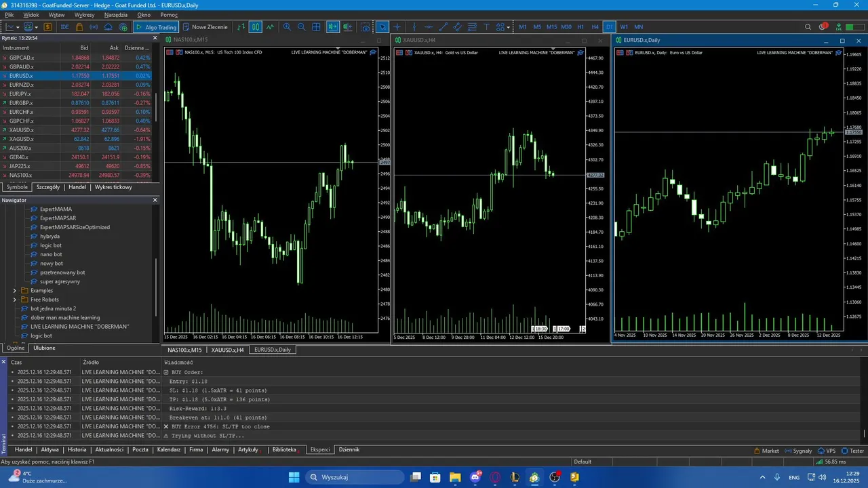Open File Explorer from the taskbar
This screenshot has width=868, height=488.
(x=455, y=477)
